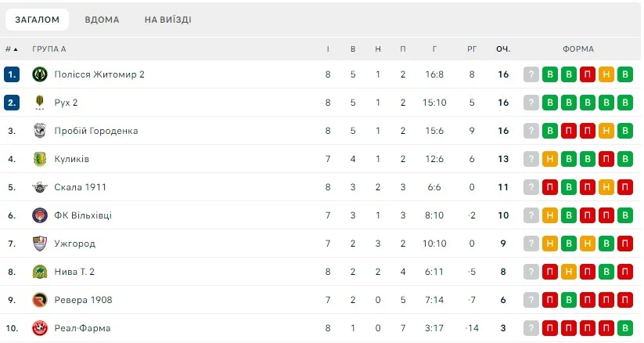Click the orange Н badge in Куликів's form
The height and width of the screenshot is (343, 644).
[550, 159]
